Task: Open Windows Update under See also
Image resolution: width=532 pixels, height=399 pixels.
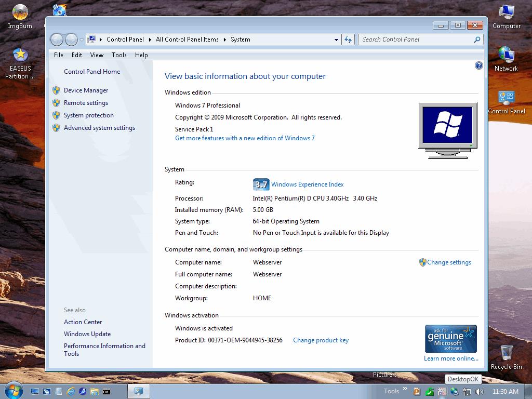Action: point(87,334)
